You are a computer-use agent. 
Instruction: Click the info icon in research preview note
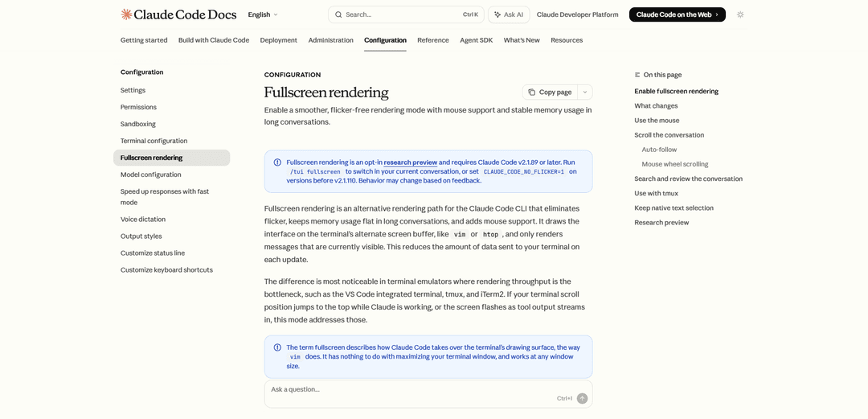tap(277, 162)
